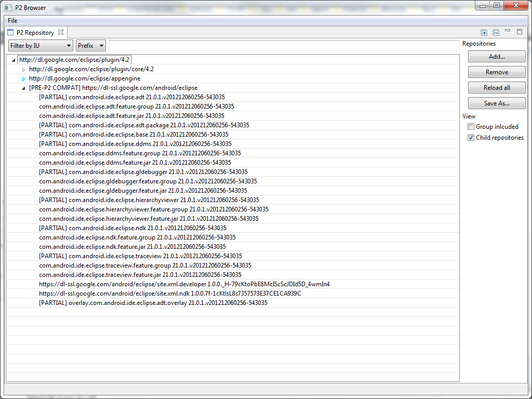532x399 pixels.
Task: Collapse the PRE-P2 COMPAT android/eclipse node
Action: [x=23, y=88]
